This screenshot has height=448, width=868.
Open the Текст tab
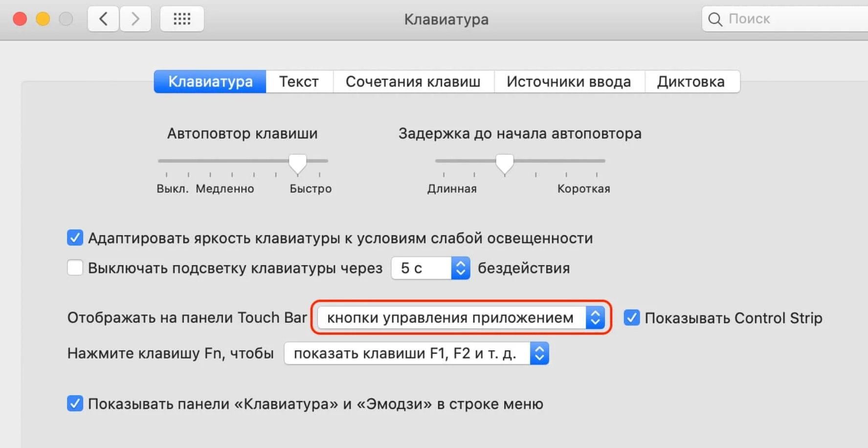[299, 82]
